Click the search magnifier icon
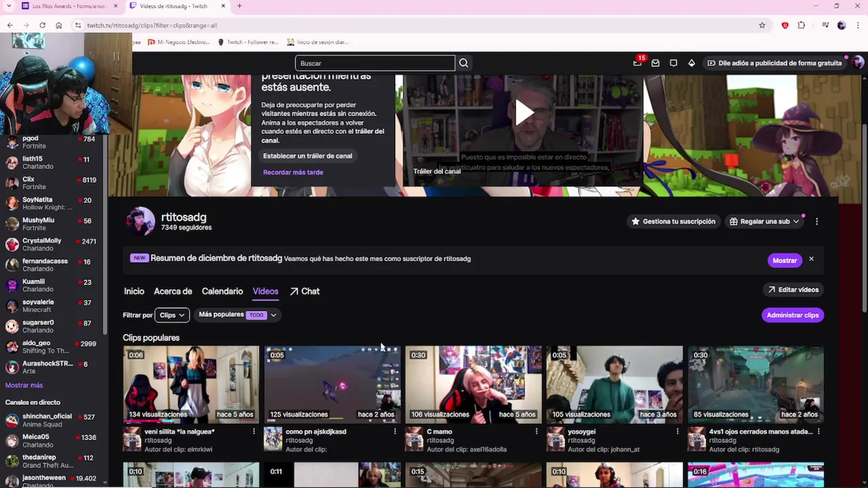868x488 pixels. pyautogui.click(x=463, y=63)
